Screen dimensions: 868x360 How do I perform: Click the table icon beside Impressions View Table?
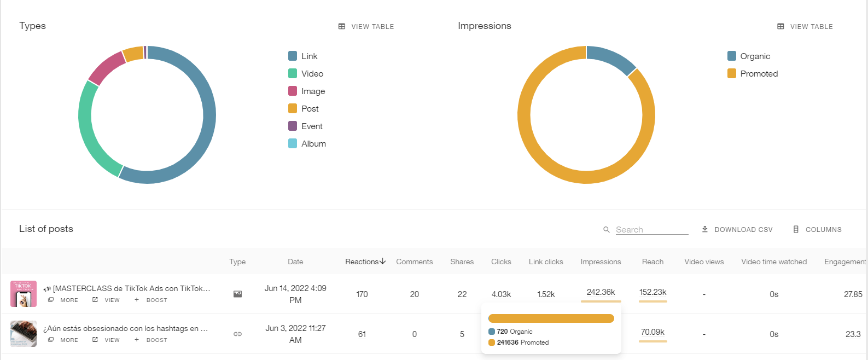pos(780,26)
